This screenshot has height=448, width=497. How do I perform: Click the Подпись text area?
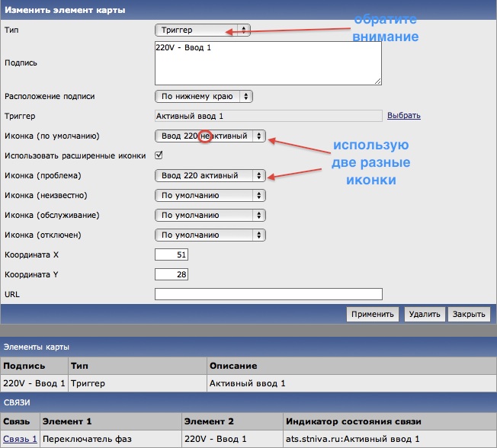(268, 63)
